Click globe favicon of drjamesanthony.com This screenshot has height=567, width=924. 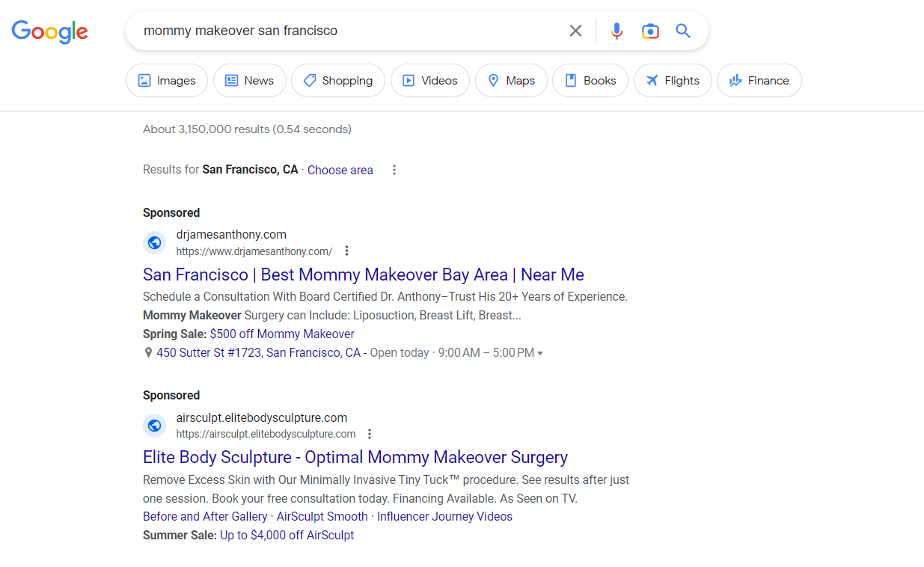coord(154,242)
